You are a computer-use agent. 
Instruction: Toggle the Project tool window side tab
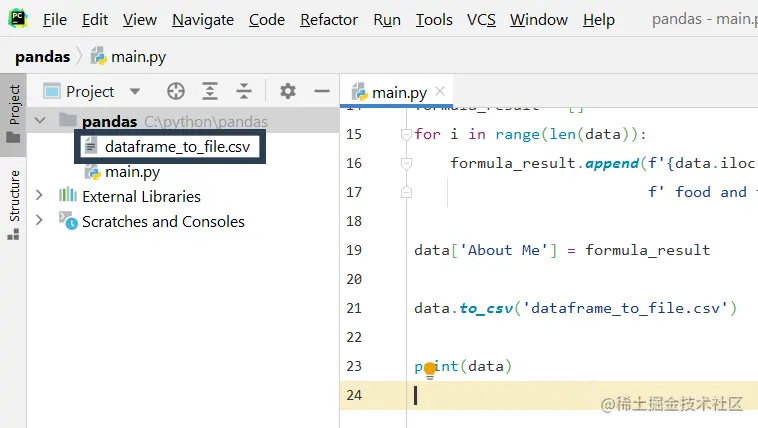click(x=14, y=114)
